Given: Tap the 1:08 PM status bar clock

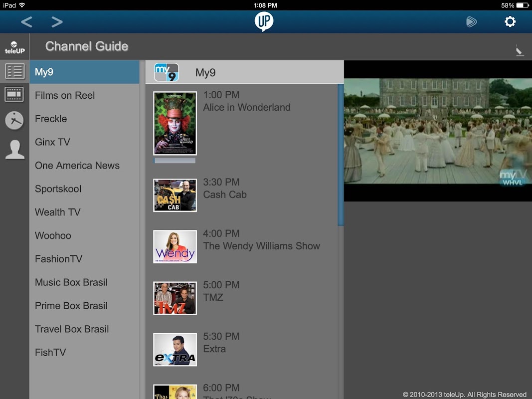Looking at the screenshot, I should [265, 5].
